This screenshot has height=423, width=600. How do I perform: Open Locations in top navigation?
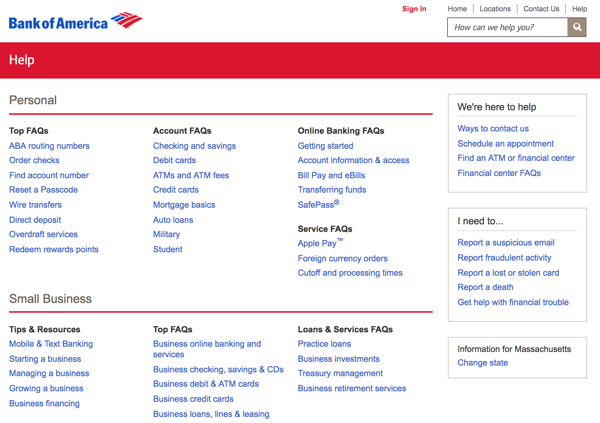tap(495, 9)
